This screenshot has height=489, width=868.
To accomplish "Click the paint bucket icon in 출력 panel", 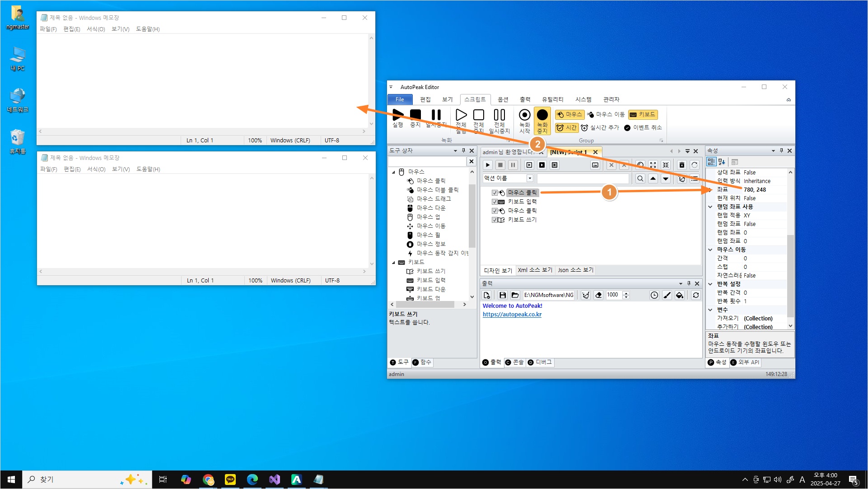I will tap(680, 295).
